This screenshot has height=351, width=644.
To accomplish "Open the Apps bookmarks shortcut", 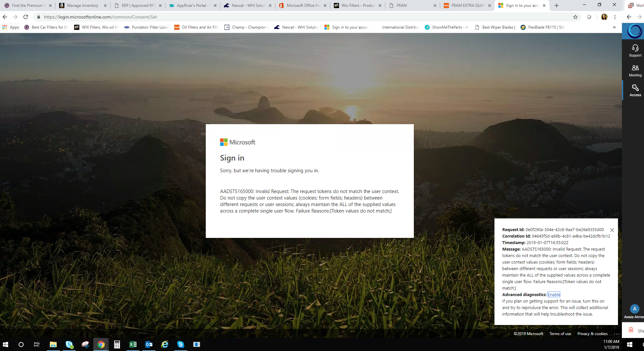I will (11, 27).
